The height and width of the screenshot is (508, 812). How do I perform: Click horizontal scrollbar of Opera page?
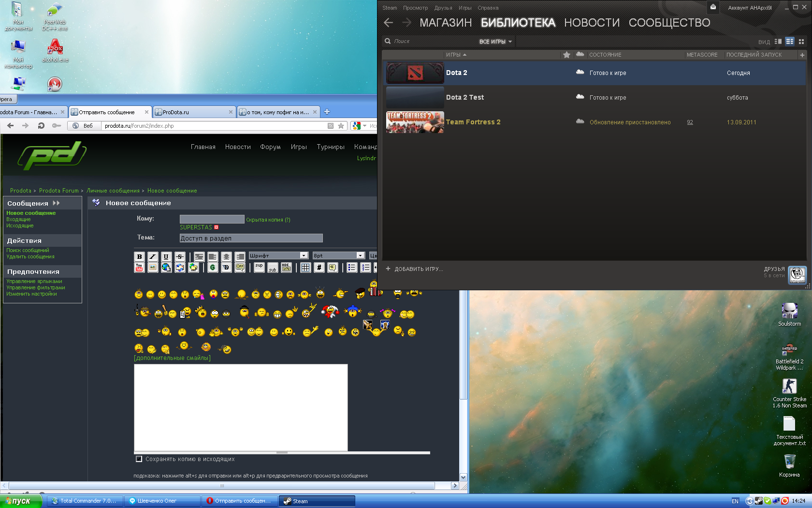222,485
